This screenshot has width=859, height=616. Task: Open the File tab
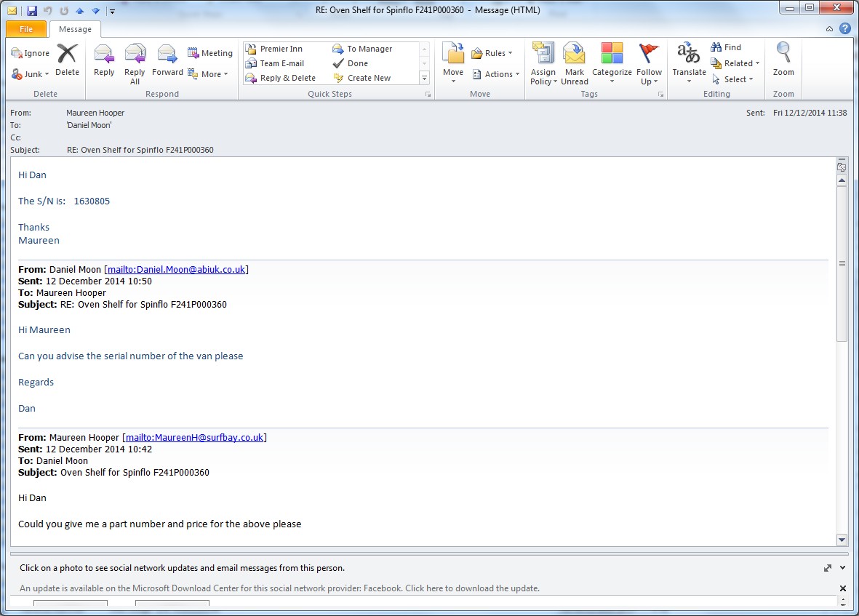[x=26, y=29]
